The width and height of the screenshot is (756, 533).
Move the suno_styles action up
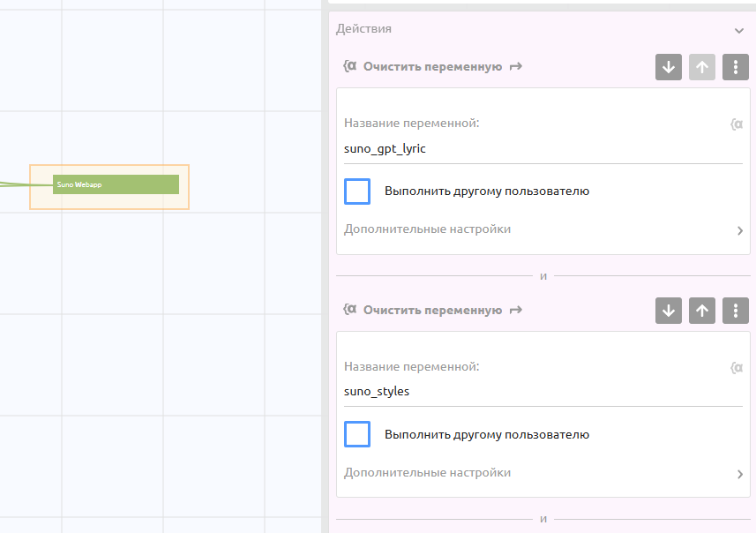click(x=702, y=311)
